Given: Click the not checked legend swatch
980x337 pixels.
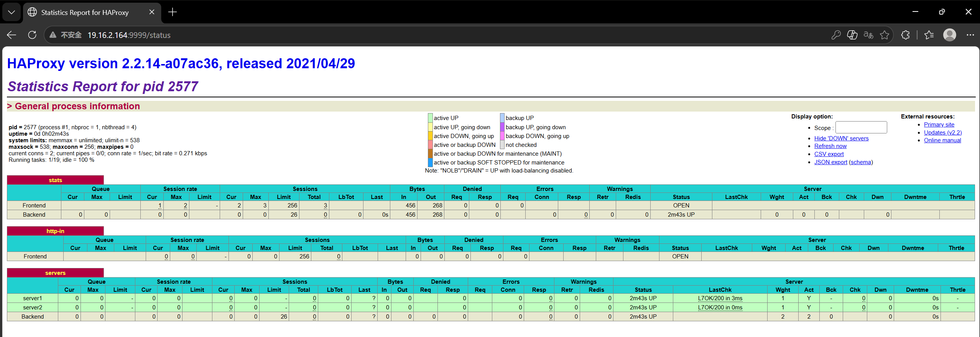Looking at the screenshot, I should pyautogui.click(x=502, y=145).
